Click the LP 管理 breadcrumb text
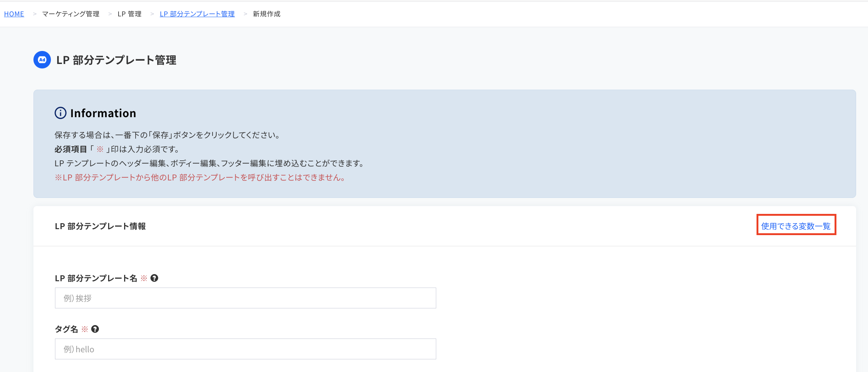The width and height of the screenshot is (868, 372). (130, 14)
